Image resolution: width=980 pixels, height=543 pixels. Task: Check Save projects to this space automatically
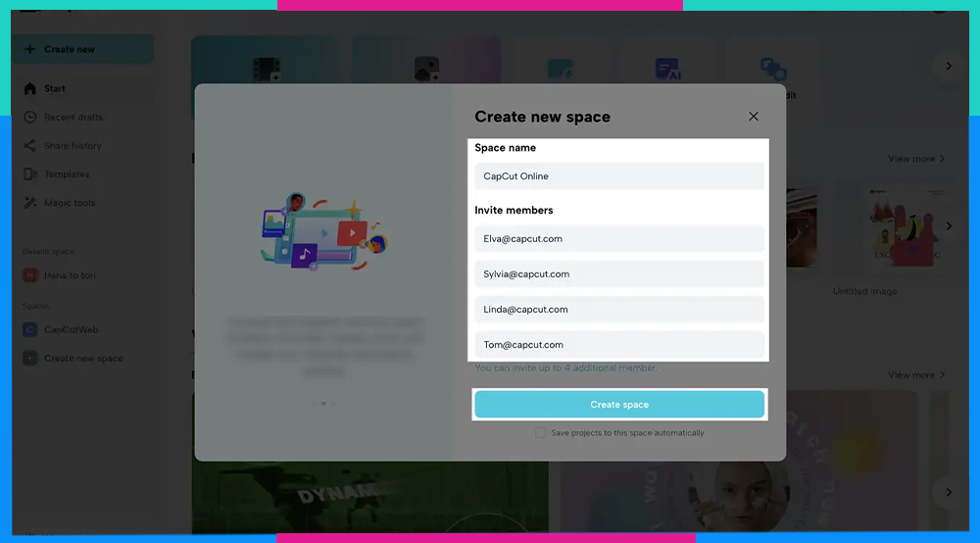tap(540, 432)
